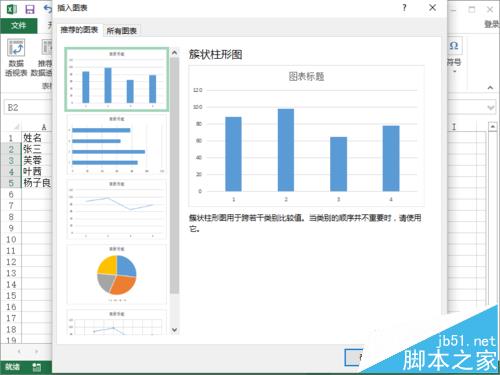Screen dimensions: 500x375
Task: Expand the formula bar dropdown chevron
Action: click(490, 108)
